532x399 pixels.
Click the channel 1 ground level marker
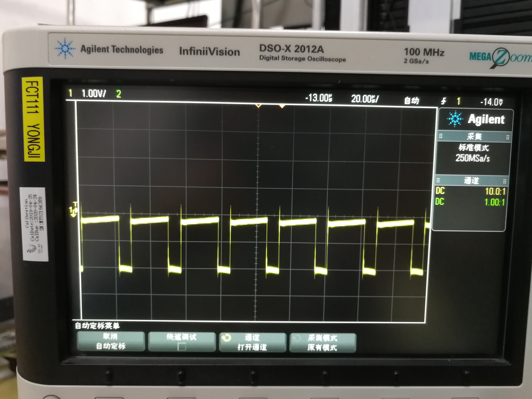73,212
